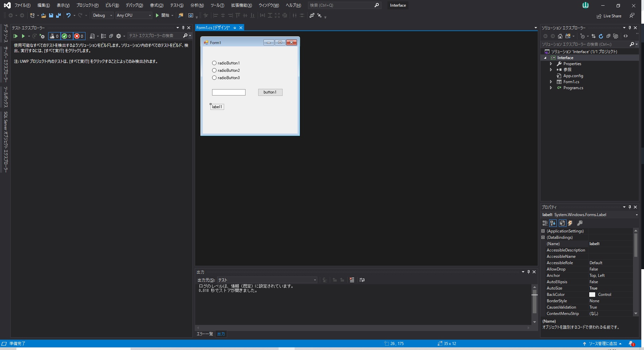The image size is (644, 350).
Task: Open the Test Explorer settings gear
Action: click(x=119, y=36)
